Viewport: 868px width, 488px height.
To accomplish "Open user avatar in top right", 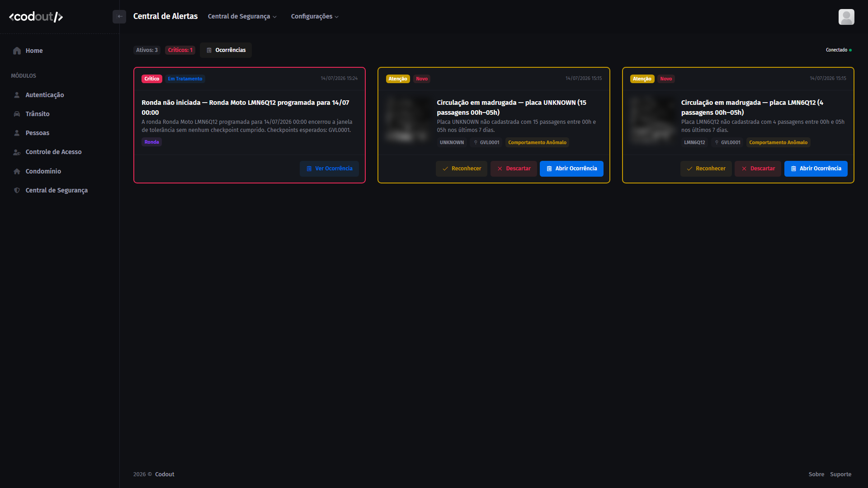I will coord(846,17).
